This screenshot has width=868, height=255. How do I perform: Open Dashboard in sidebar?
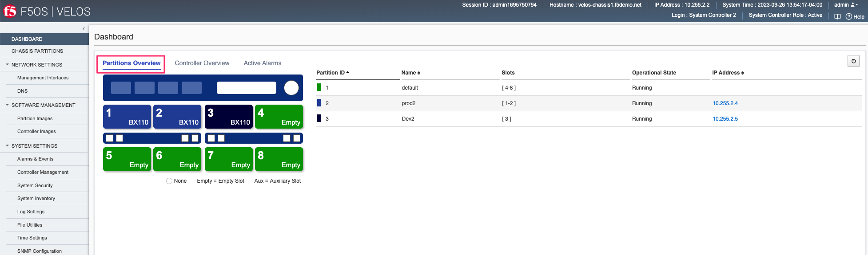44,39
